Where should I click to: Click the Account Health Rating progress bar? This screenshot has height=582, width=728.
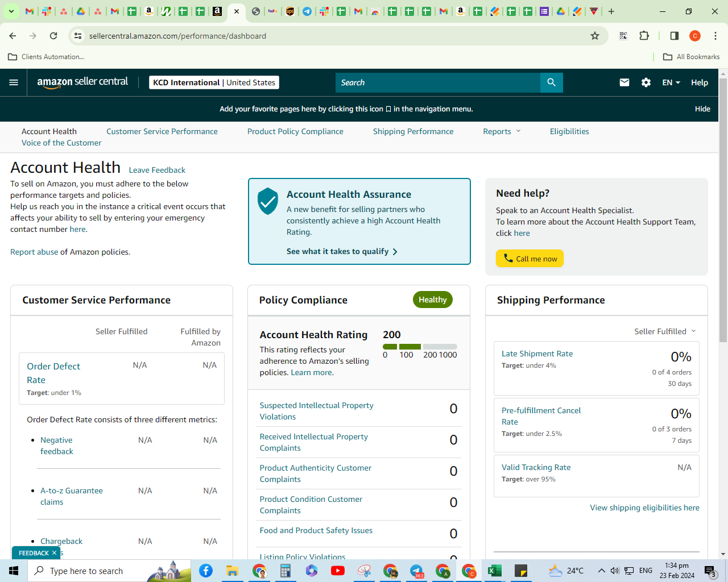click(420, 347)
